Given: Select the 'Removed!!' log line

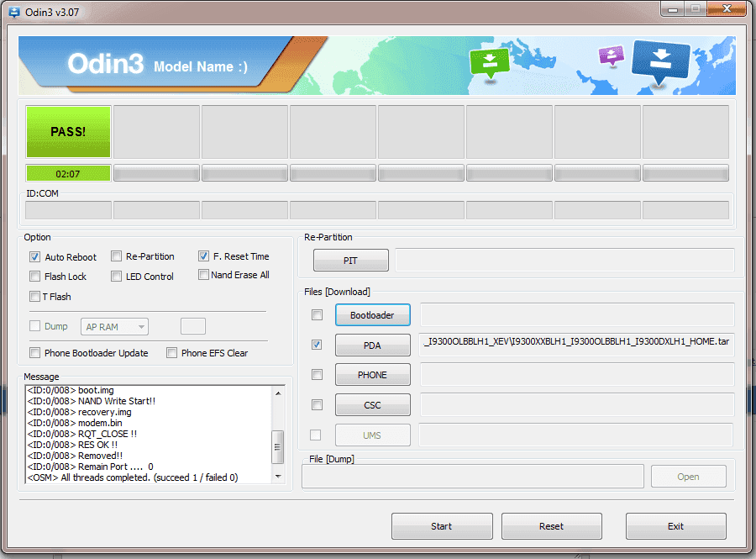Looking at the screenshot, I should point(76,456).
